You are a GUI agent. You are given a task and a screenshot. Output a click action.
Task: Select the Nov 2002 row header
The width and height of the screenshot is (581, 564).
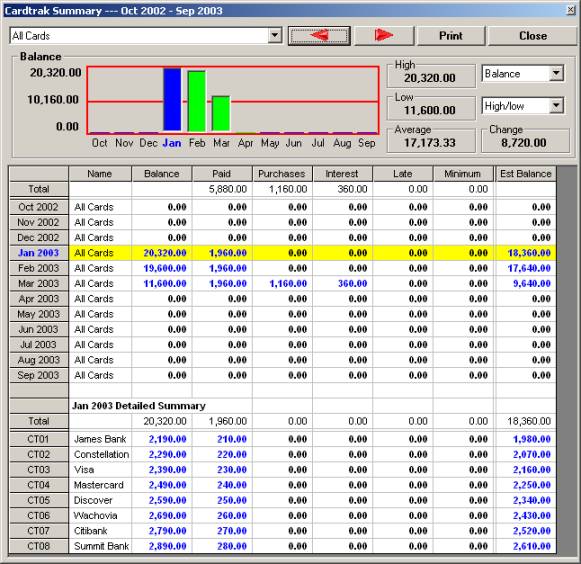[x=39, y=222]
